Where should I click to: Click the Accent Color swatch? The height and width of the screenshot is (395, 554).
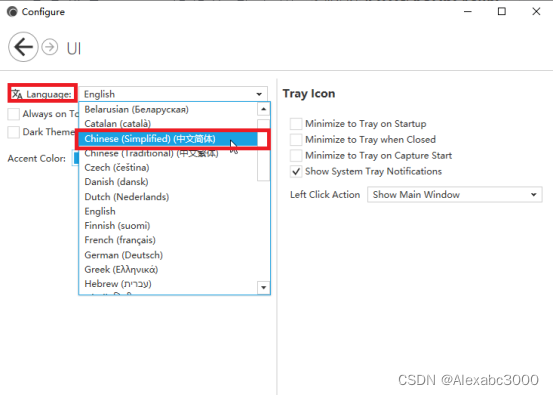coord(75,158)
